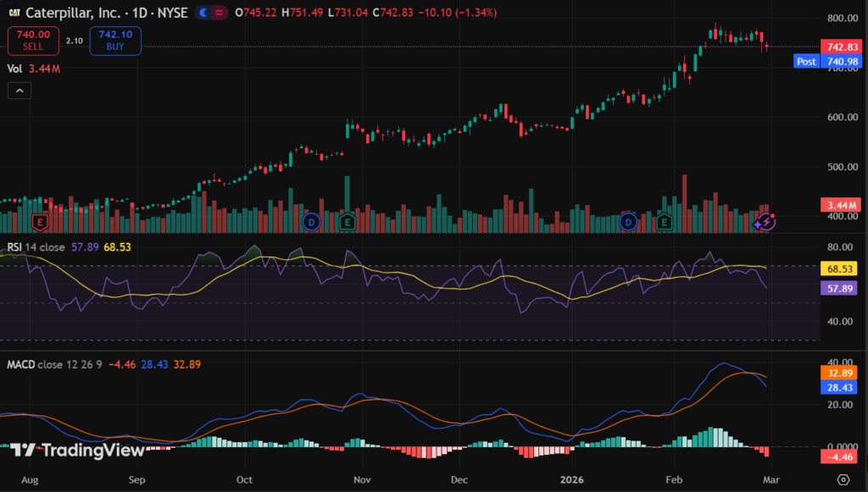Collapse the indicator legend with chevron
The width and height of the screenshot is (868, 492).
[x=20, y=91]
